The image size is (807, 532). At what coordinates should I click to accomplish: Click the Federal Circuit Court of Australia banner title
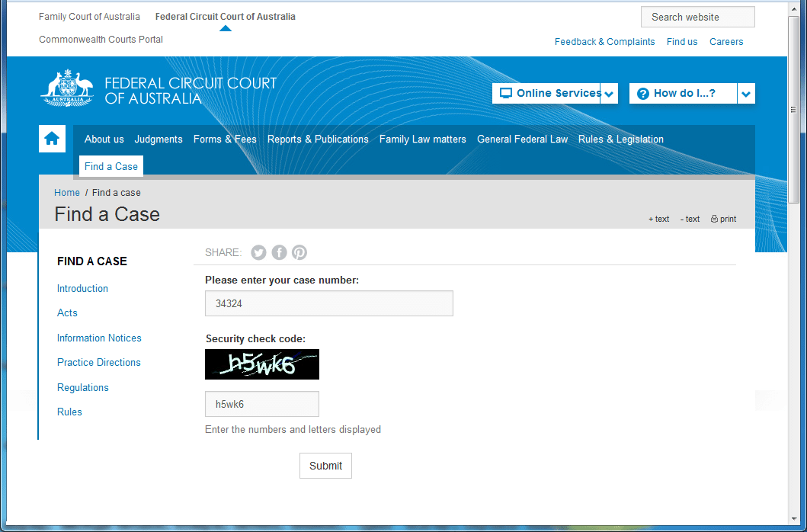point(191,91)
